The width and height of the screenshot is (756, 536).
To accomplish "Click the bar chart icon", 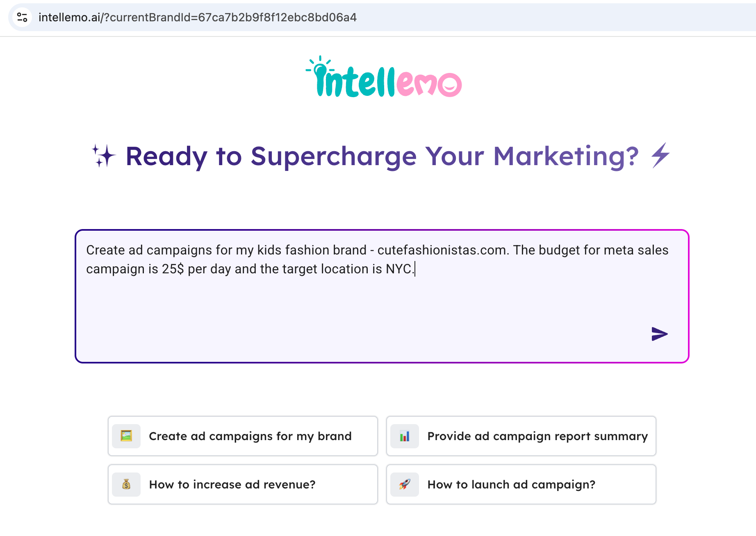I will click(405, 436).
